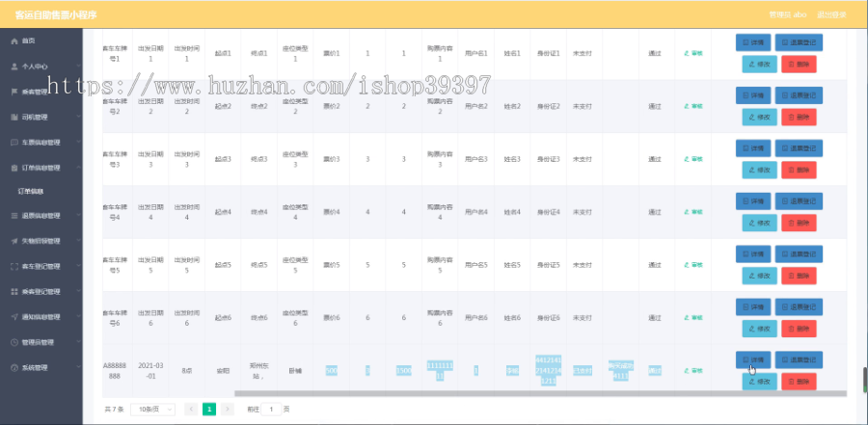Open 详情 for the 起点2 row
This screenshot has height=425, width=868.
(753, 95)
